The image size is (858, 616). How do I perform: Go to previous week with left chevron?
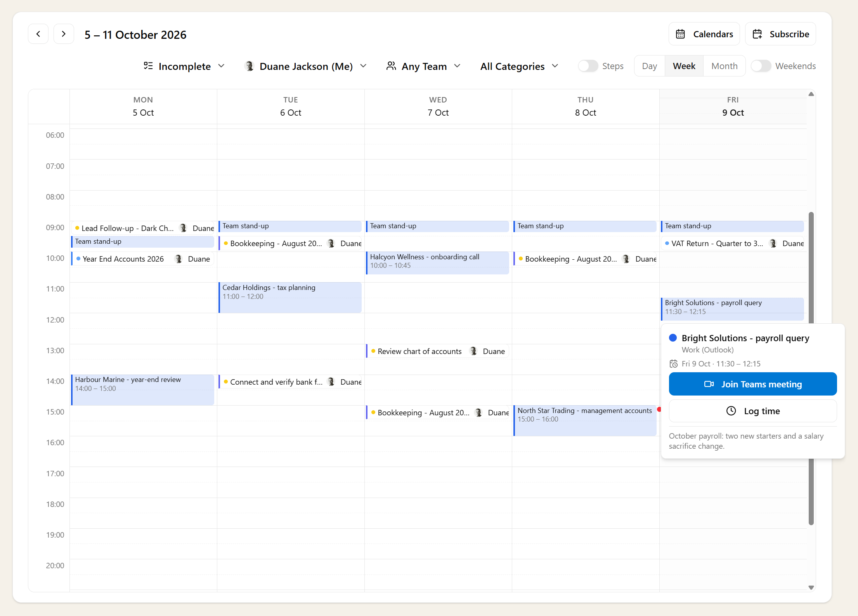point(38,34)
